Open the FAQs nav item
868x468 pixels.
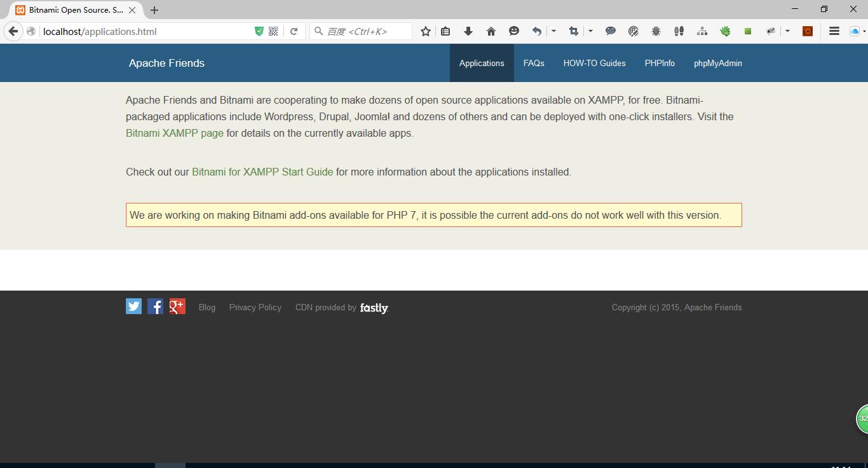(534, 63)
